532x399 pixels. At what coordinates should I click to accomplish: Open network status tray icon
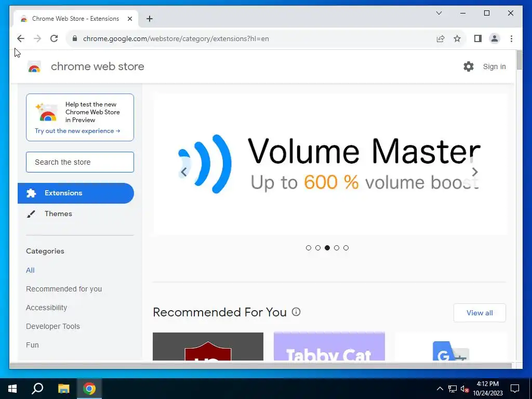click(453, 389)
